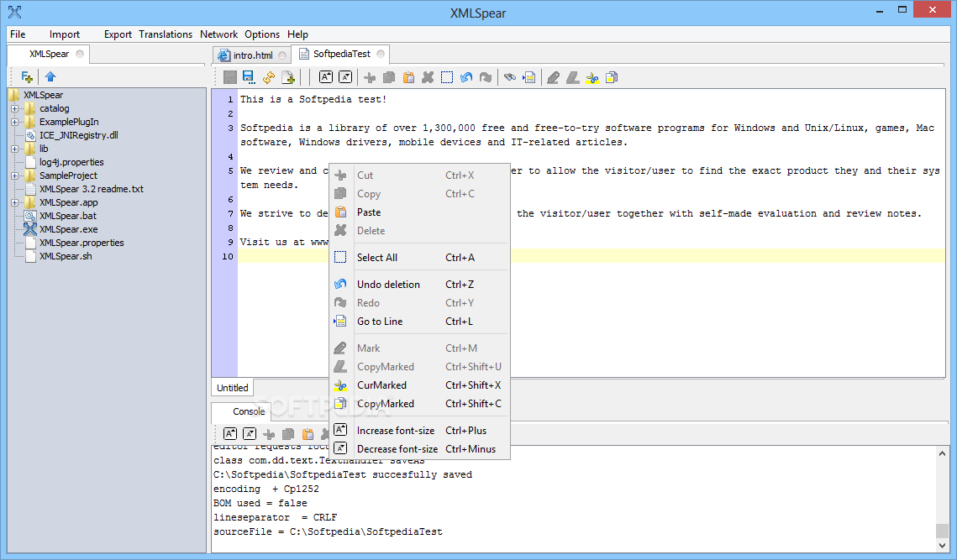Choose Select All in the context menu
The height and width of the screenshot is (560, 957).
coord(419,258)
